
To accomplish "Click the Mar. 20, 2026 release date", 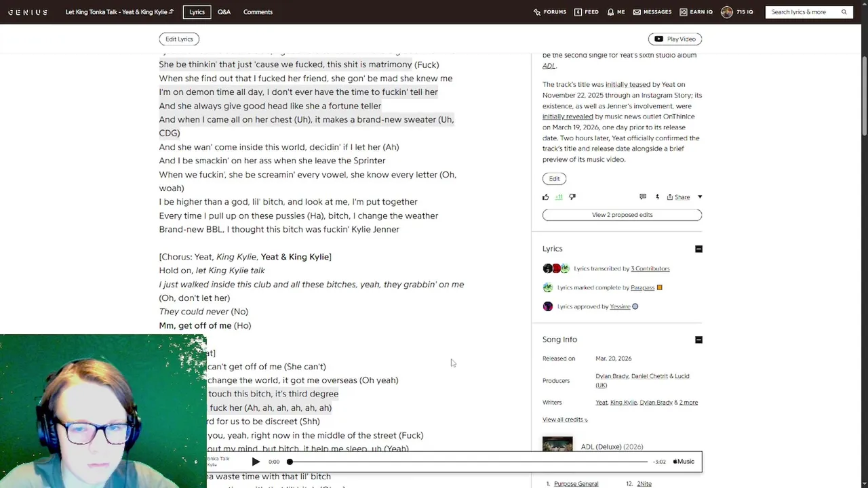I will [613, 359].
